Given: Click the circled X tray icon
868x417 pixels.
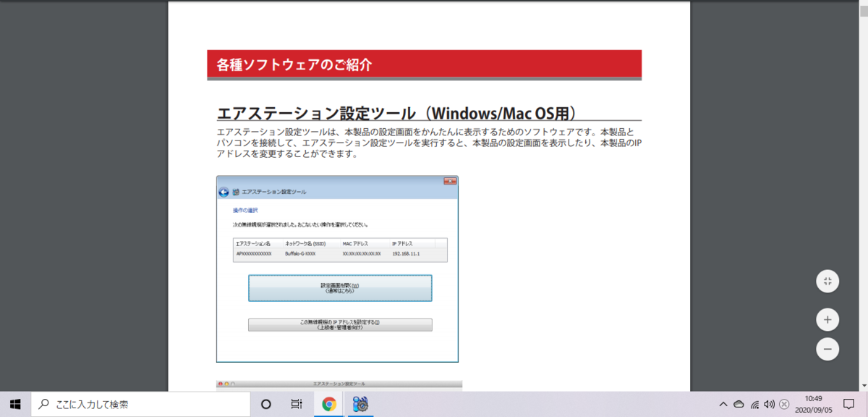Looking at the screenshot, I should pyautogui.click(x=784, y=404).
